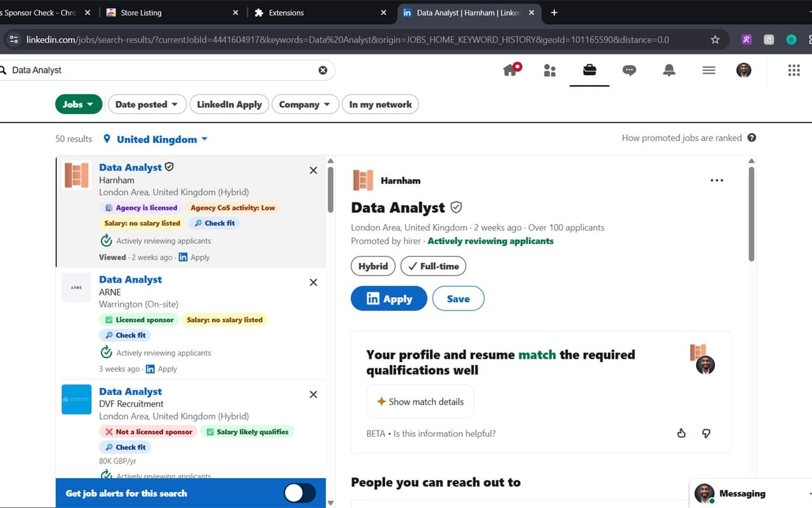Bookmark this page with the star icon
This screenshot has height=508, width=812.
(715, 39)
